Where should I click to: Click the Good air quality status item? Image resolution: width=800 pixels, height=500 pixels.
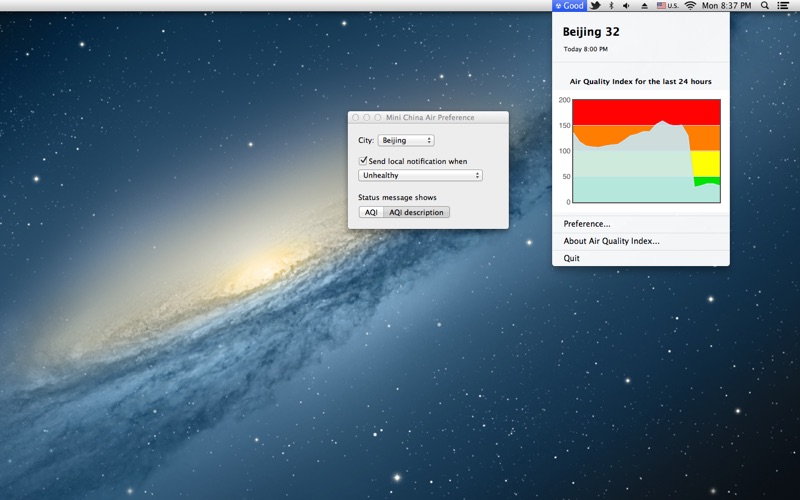point(569,6)
